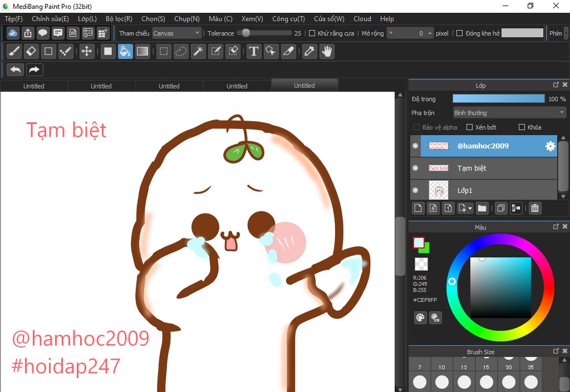This screenshot has width=570, height=392.
Task: Click the document page icon in top toolbar
Action: (x=73, y=33)
